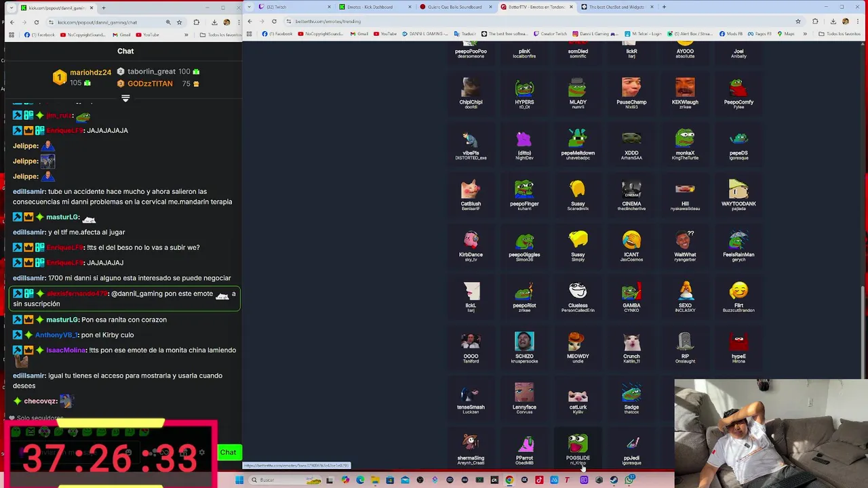Select the XDDD emote

[x=631, y=144]
